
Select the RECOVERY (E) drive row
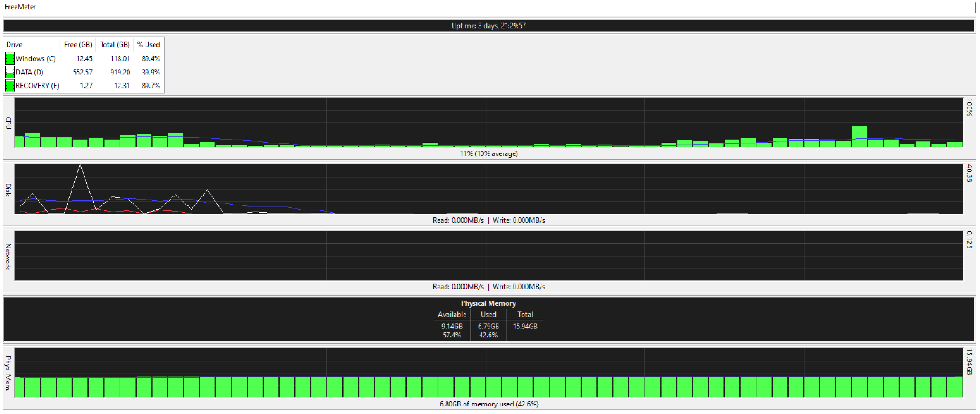(37, 85)
